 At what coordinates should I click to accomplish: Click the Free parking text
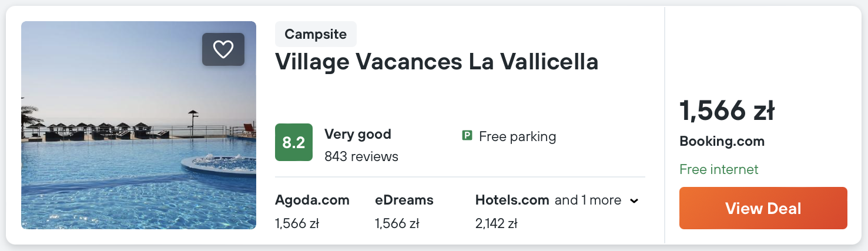tap(517, 137)
